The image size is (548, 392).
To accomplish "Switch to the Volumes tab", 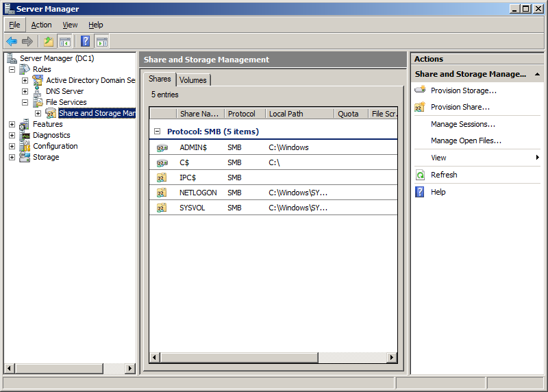I will (193, 80).
